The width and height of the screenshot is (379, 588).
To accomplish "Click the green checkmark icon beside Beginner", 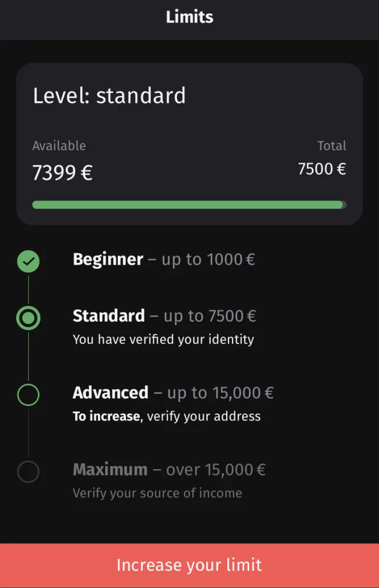I will 28,261.
